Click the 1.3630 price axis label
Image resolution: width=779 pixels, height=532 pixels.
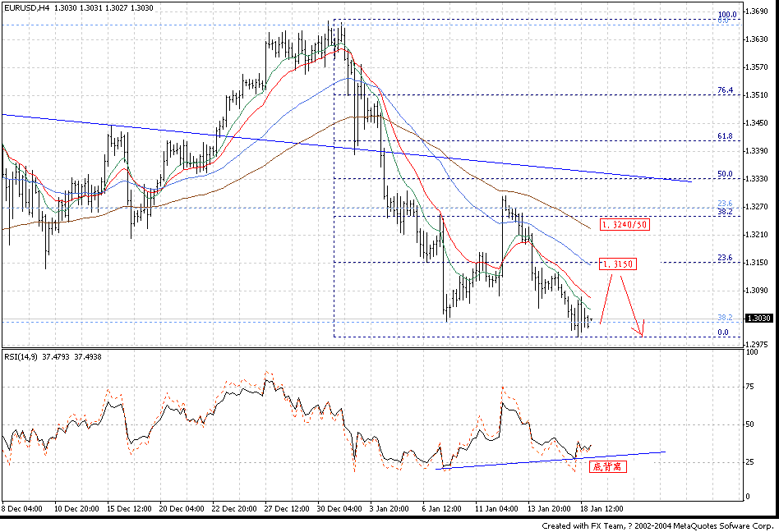(x=757, y=39)
